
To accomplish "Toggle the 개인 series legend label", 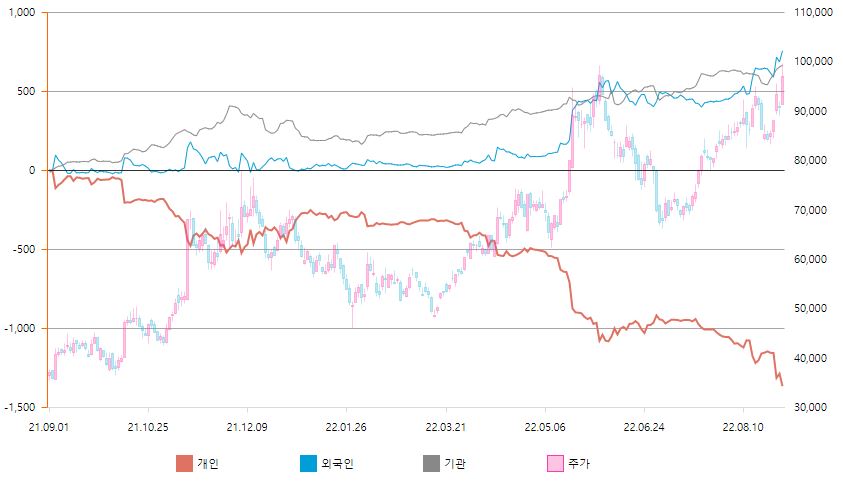I will (x=208, y=463).
